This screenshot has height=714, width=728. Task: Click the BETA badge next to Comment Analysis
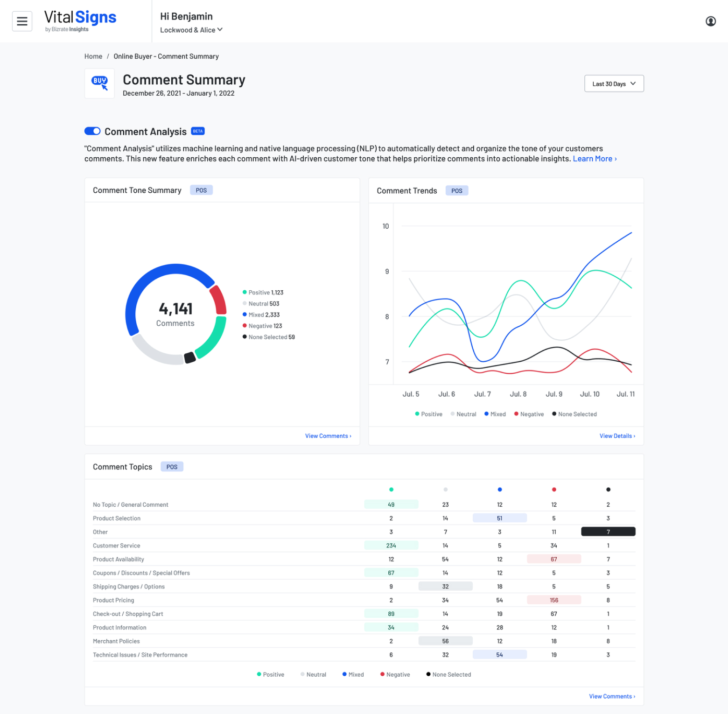[x=198, y=131]
